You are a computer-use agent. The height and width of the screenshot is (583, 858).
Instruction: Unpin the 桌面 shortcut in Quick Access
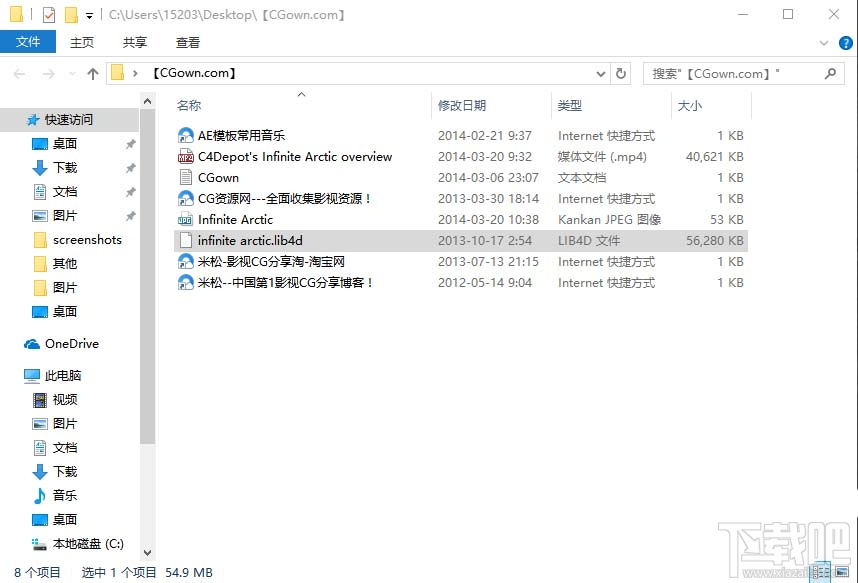click(128, 143)
